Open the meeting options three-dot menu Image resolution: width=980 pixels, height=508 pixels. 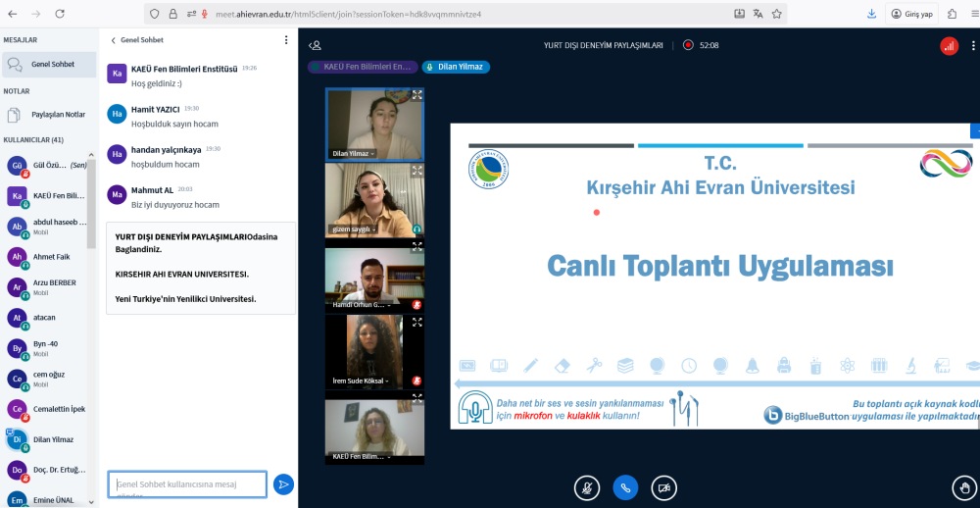(970, 45)
